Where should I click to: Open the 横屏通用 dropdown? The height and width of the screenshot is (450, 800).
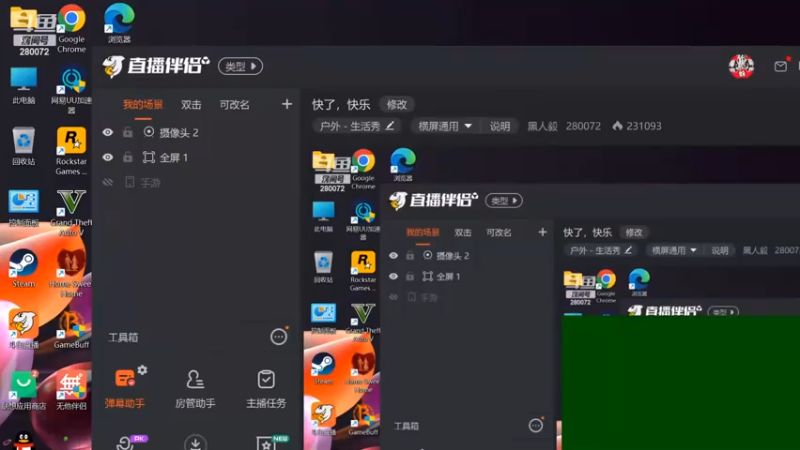444,126
